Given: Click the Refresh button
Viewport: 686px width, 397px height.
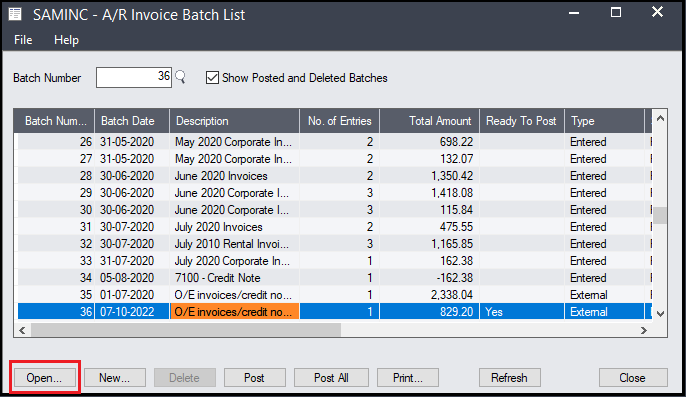Looking at the screenshot, I should 510,377.
